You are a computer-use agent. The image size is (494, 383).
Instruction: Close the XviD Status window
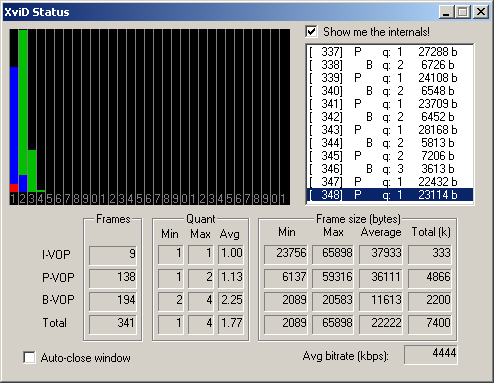click(481, 12)
